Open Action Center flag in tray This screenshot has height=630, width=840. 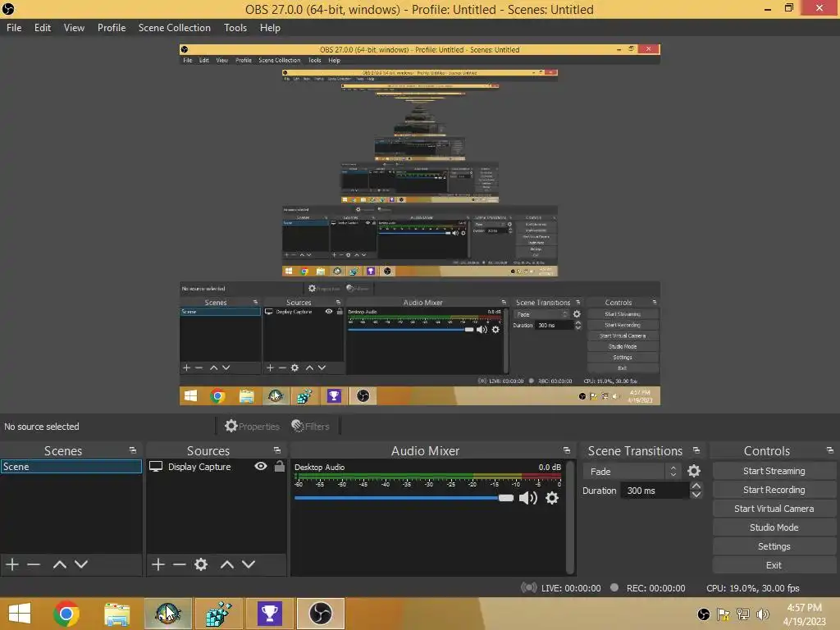(724, 614)
